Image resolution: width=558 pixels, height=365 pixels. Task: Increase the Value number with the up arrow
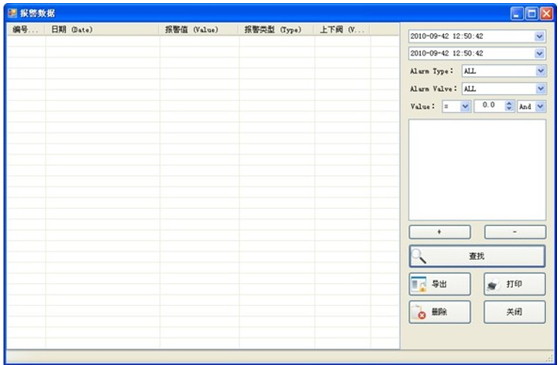(509, 104)
